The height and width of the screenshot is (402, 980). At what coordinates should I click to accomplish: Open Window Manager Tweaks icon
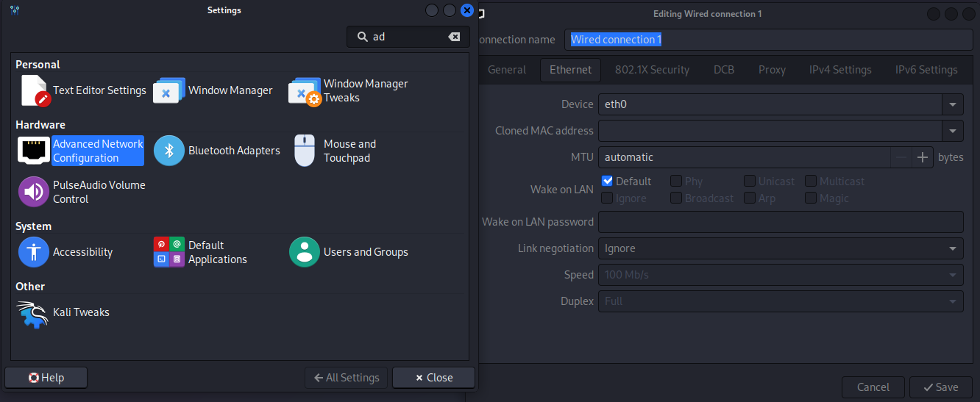coord(305,91)
